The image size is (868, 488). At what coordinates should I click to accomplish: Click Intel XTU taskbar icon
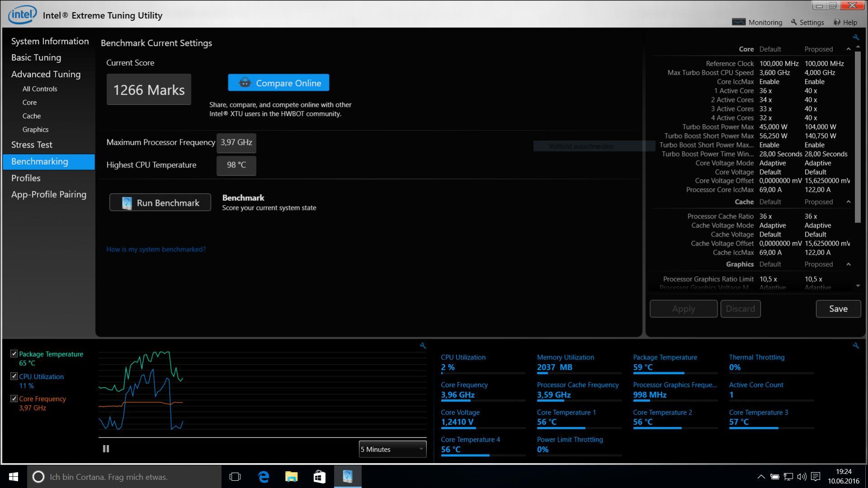(348, 477)
